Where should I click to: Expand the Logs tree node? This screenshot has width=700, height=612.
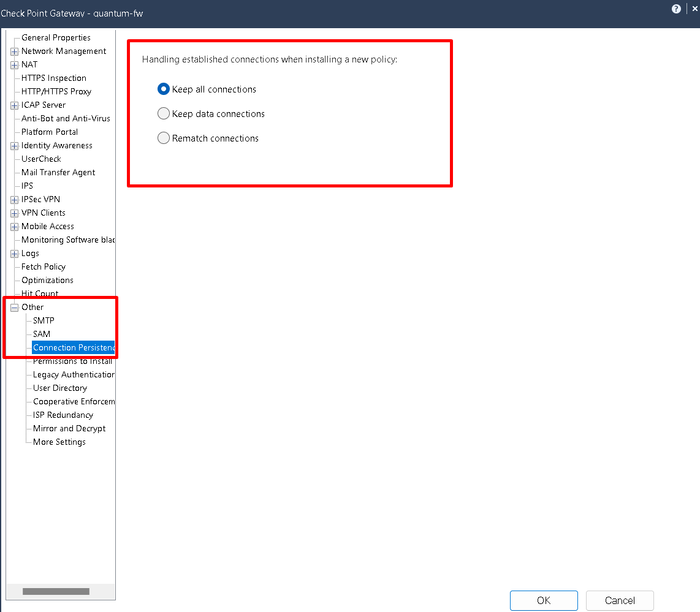tap(14, 254)
